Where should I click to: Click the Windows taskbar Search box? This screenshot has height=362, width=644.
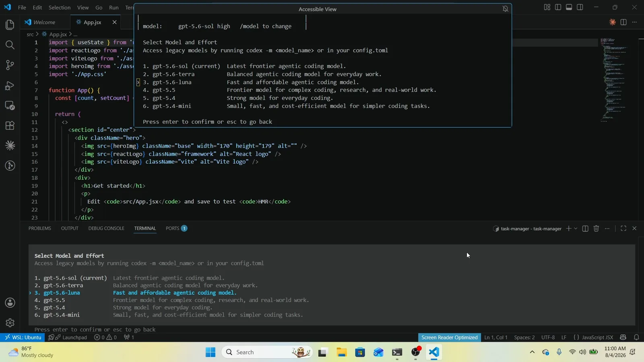pyautogui.click(x=268, y=352)
